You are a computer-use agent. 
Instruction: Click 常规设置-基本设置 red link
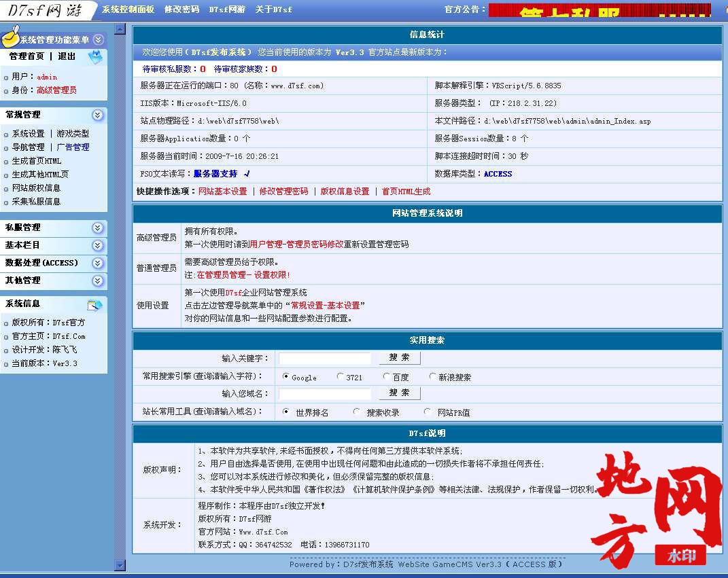326,306
